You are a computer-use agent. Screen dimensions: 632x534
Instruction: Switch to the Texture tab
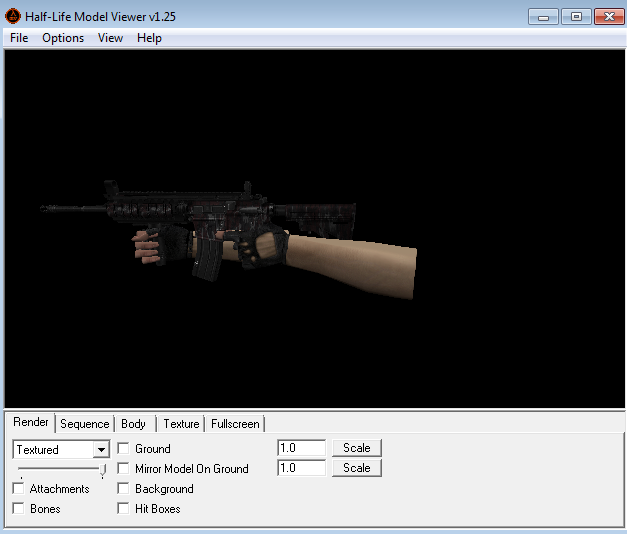point(181,424)
